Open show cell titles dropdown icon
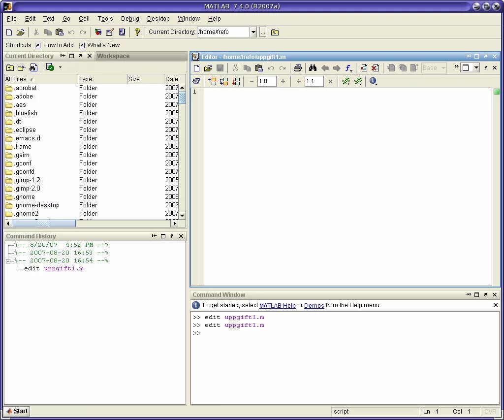The height and width of the screenshot is (420, 504). coord(358,81)
